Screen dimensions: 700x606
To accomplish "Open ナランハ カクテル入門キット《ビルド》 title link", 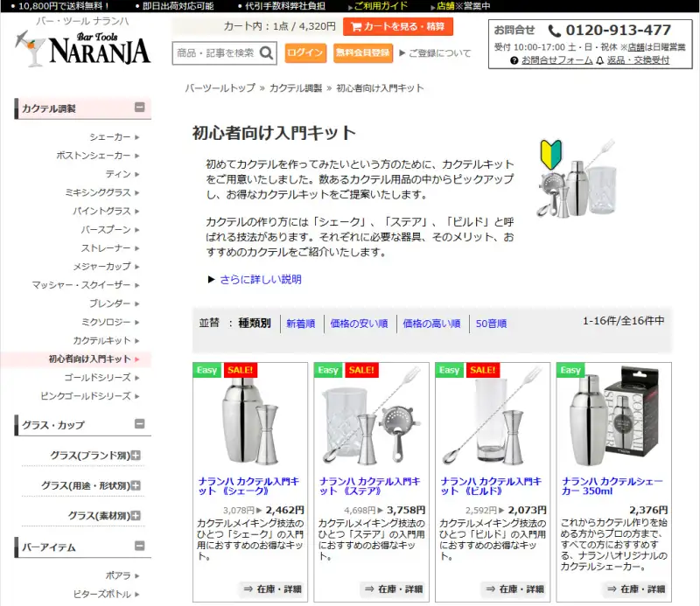I will click(x=491, y=486).
